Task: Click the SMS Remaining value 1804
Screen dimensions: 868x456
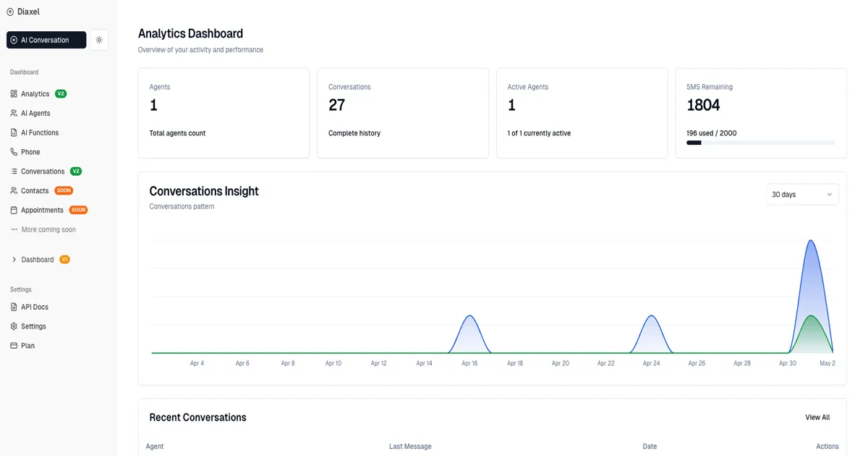Action: point(703,106)
